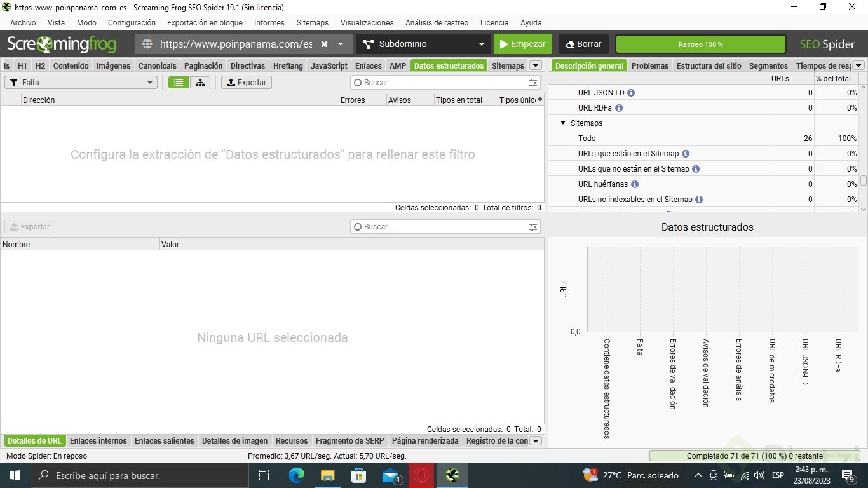Click the Exportar button

(246, 82)
